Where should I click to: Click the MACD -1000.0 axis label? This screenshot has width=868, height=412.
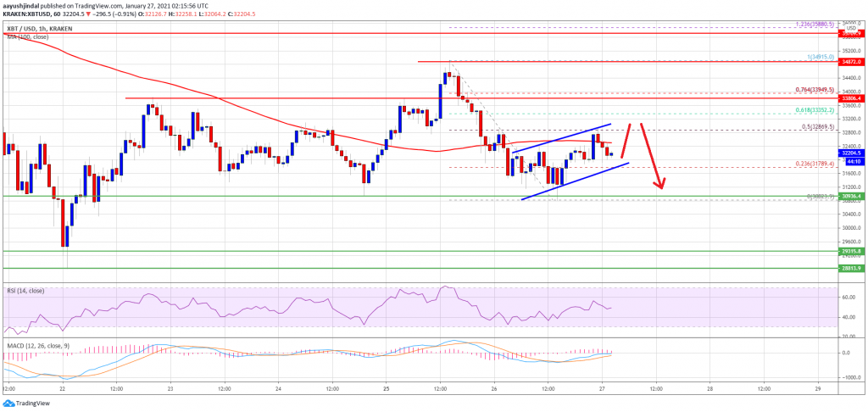click(851, 377)
